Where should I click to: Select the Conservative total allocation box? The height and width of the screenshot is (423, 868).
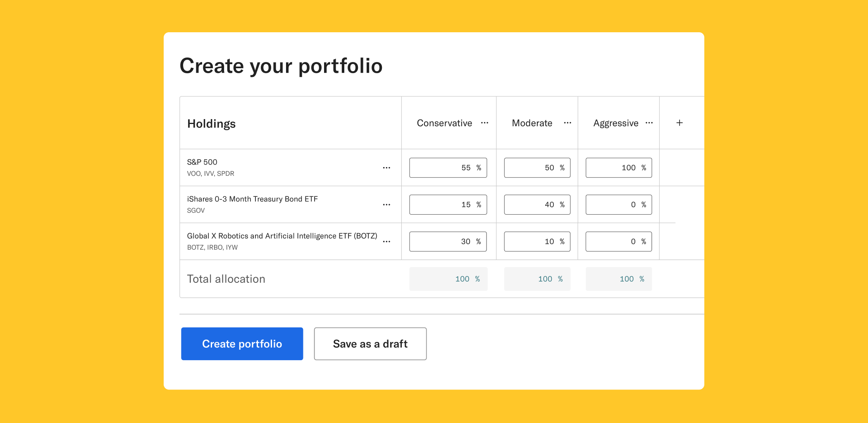coord(448,279)
